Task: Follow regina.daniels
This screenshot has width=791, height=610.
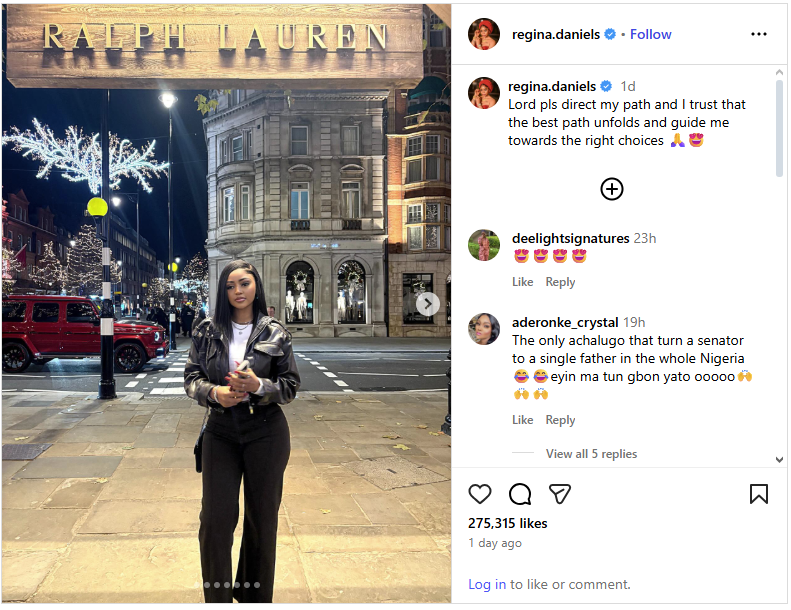Action: (x=650, y=34)
